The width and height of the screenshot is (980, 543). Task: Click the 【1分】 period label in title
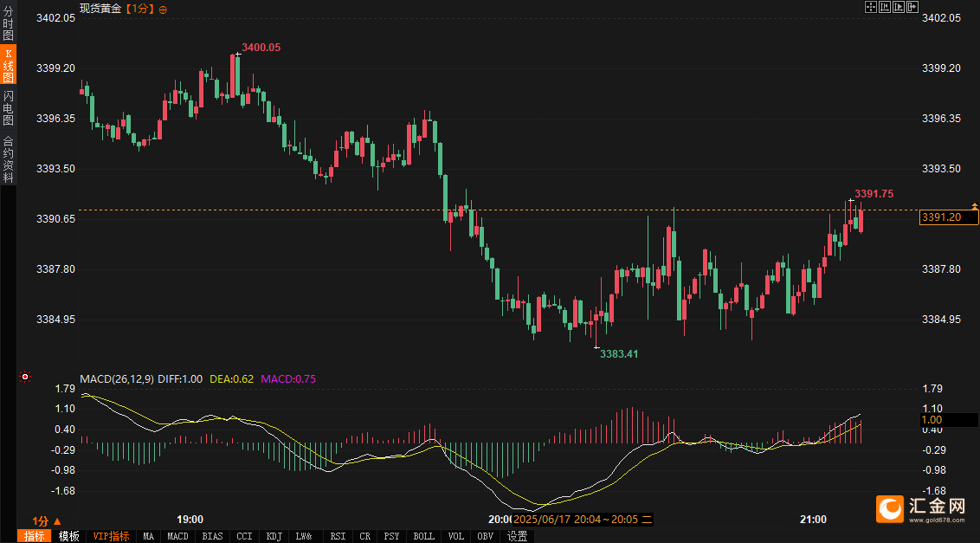[x=140, y=9]
